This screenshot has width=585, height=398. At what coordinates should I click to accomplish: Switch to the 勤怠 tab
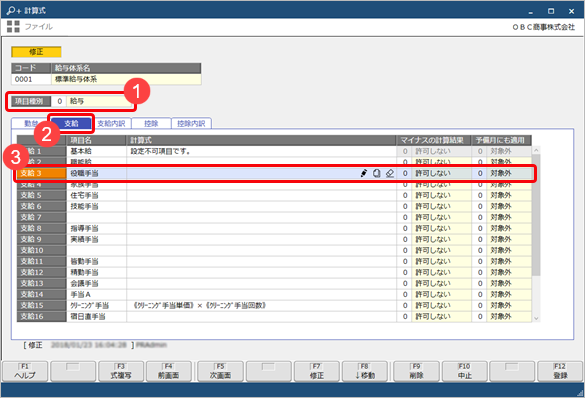[x=31, y=123]
